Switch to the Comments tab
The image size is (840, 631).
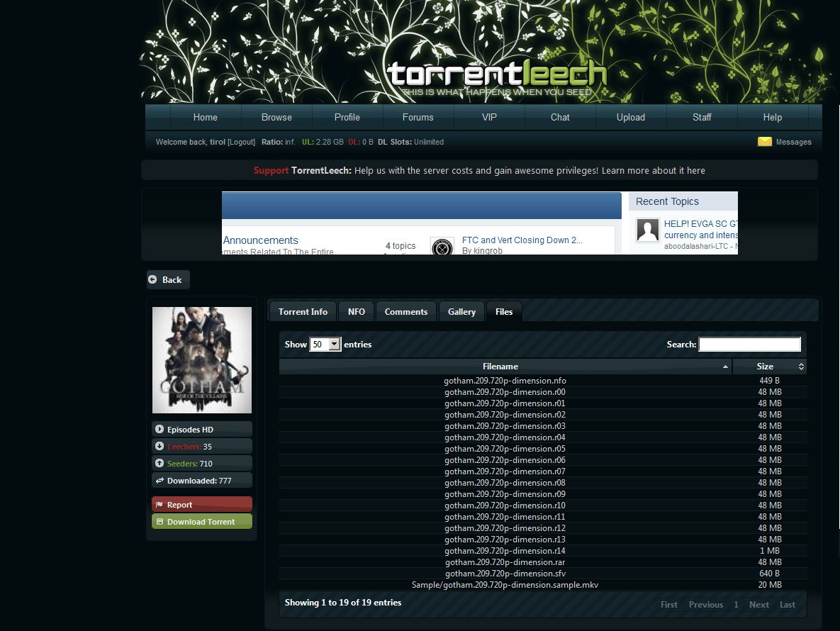pos(406,312)
